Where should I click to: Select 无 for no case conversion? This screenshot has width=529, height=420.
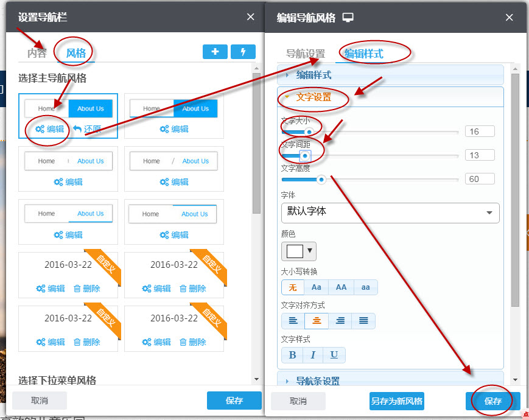pos(293,287)
